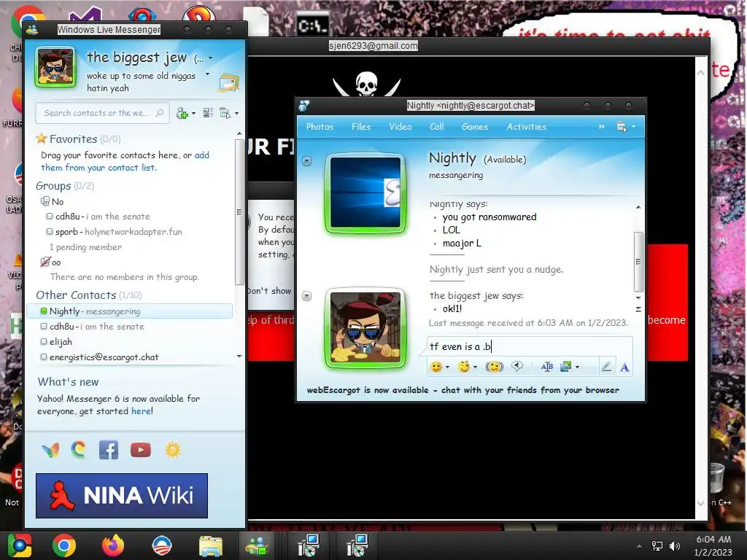Open the Games menu in chat
Image resolution: width=747 pixels, height=560 pixels.
tap(474, 127)
